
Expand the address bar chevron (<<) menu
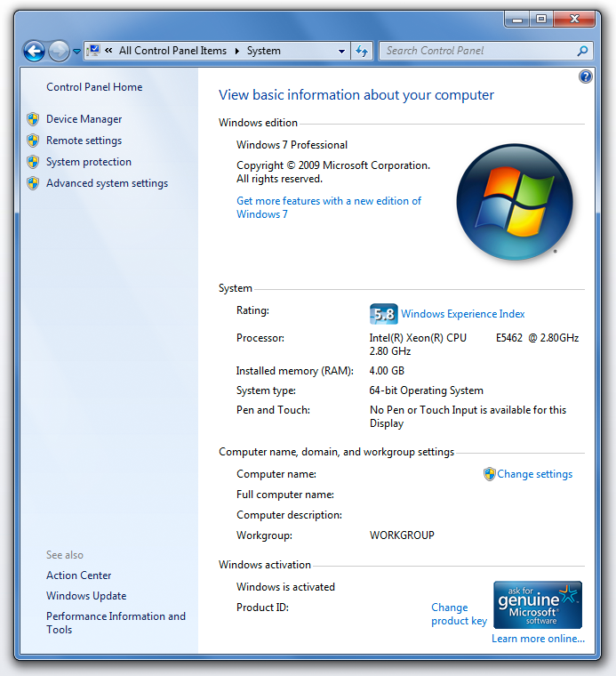point(108,51)
